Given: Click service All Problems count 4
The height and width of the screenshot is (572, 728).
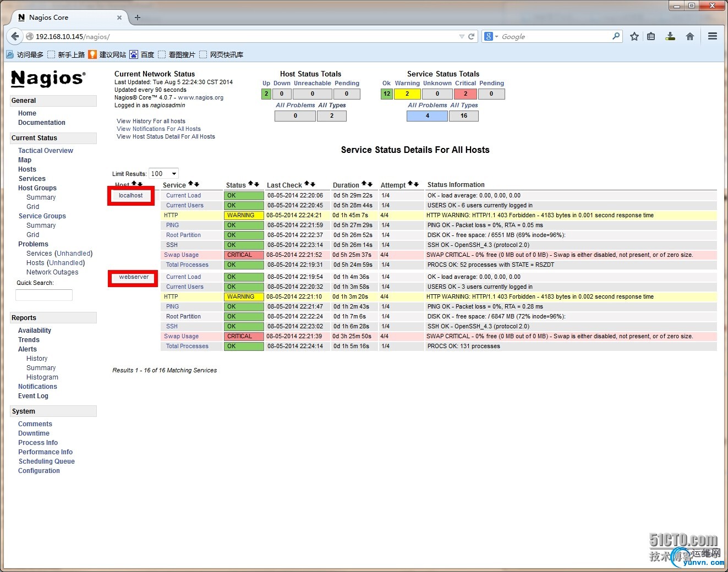Looking at the screenshot, I should 428,116.
